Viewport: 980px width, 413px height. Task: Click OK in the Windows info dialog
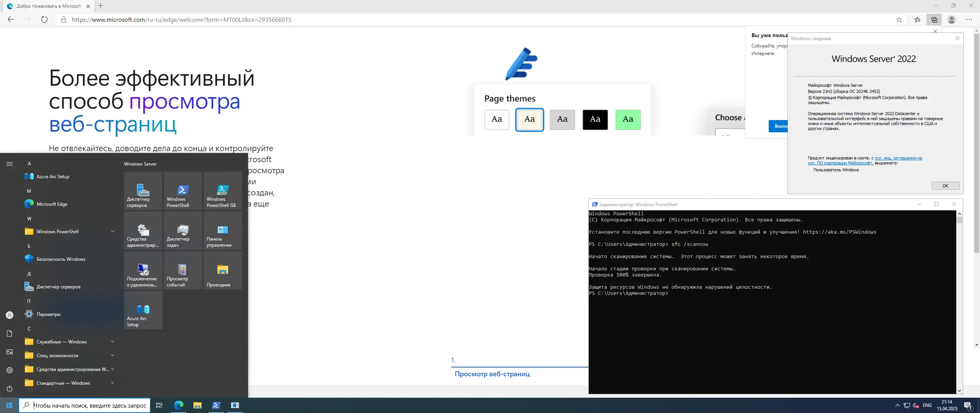[945, 186]
